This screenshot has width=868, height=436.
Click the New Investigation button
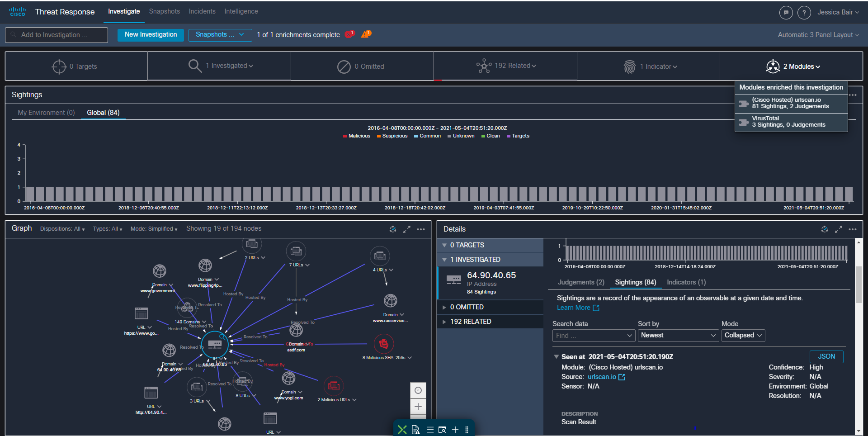tap(151, 35)
